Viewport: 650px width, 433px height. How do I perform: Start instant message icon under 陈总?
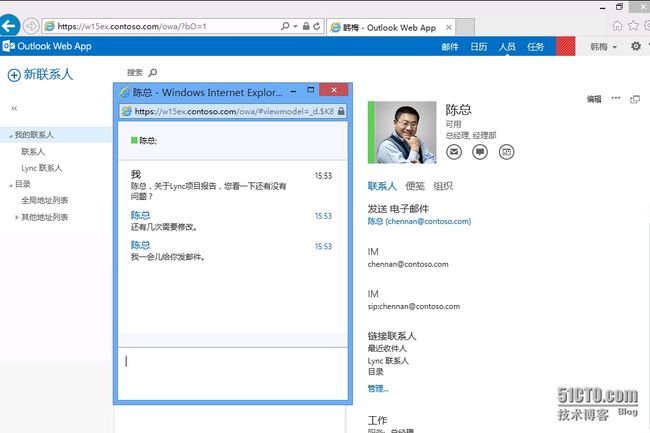(x=480, y=152)
